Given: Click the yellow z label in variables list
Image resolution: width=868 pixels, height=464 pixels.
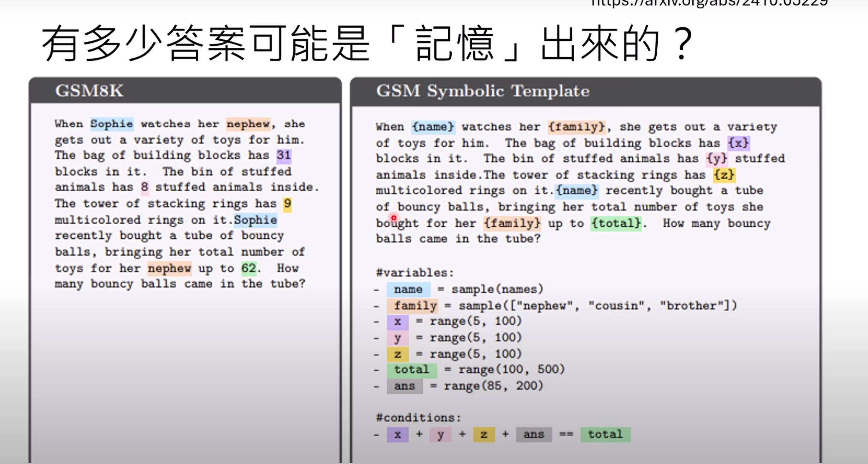Looking at the screenshot, I should tap(398, 354).
